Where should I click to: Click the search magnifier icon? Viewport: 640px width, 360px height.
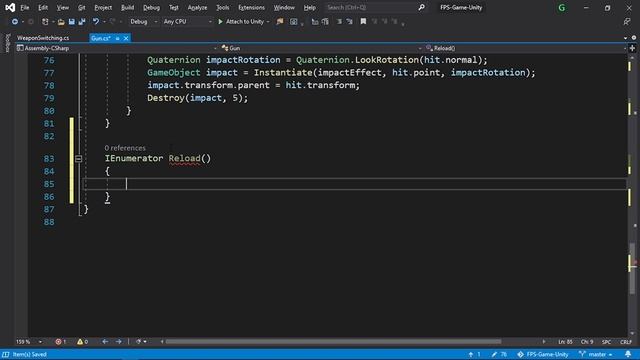pos(421,7)
